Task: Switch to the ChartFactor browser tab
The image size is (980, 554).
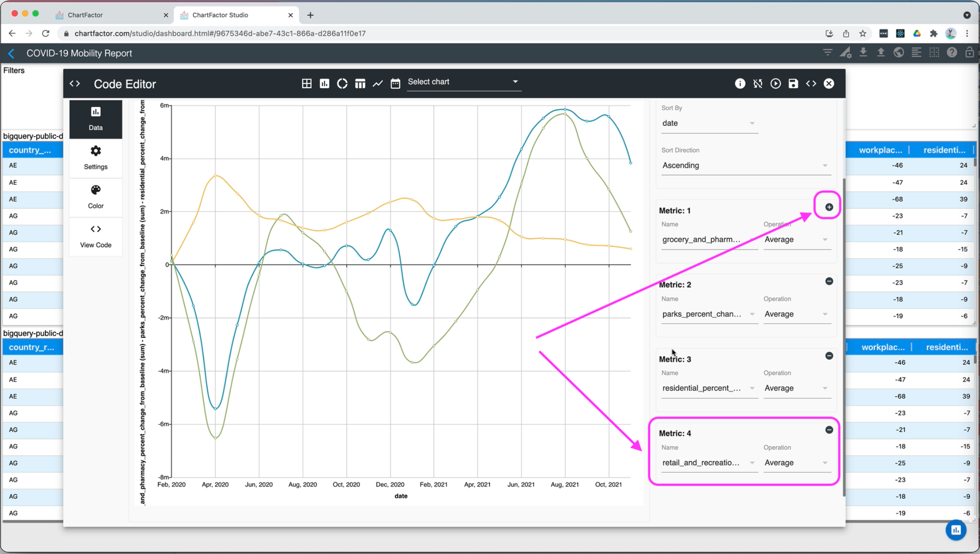Action: pos(85,15)
